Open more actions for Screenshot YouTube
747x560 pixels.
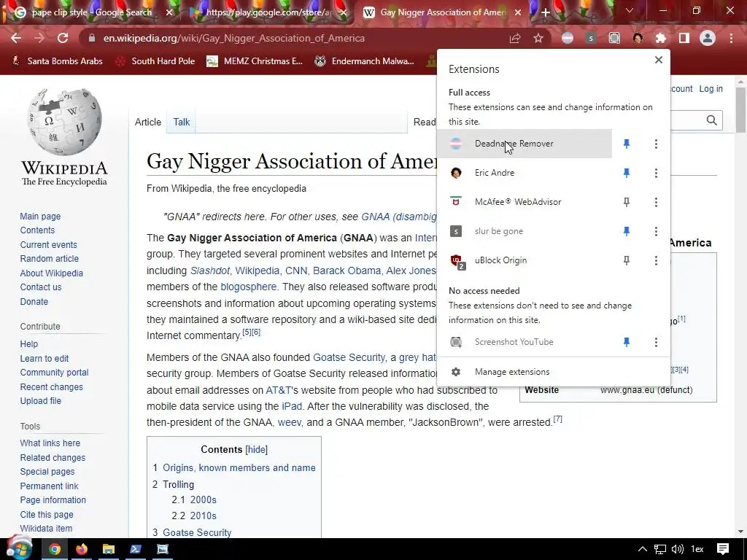click(x=656, y=342)
